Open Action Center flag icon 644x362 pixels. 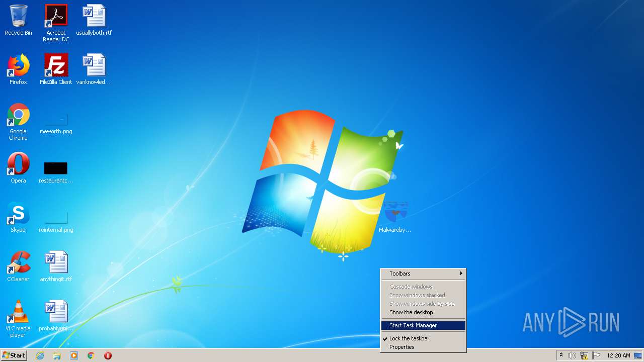[x=596, y=355]
